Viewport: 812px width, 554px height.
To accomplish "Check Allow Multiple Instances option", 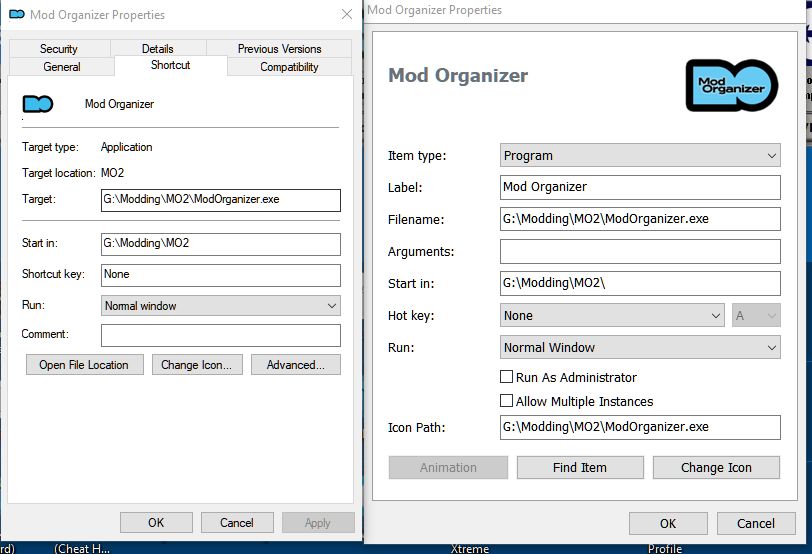I will click(507, 401).
